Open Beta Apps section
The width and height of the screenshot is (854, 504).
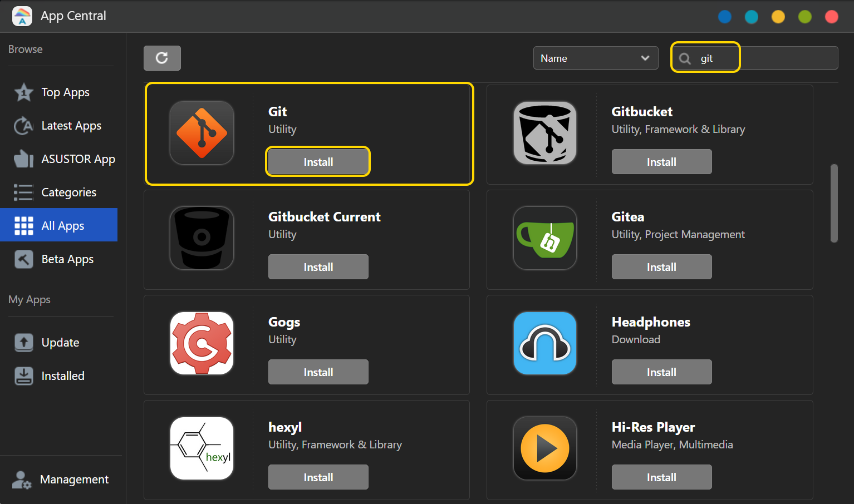(x=67, y=259)
